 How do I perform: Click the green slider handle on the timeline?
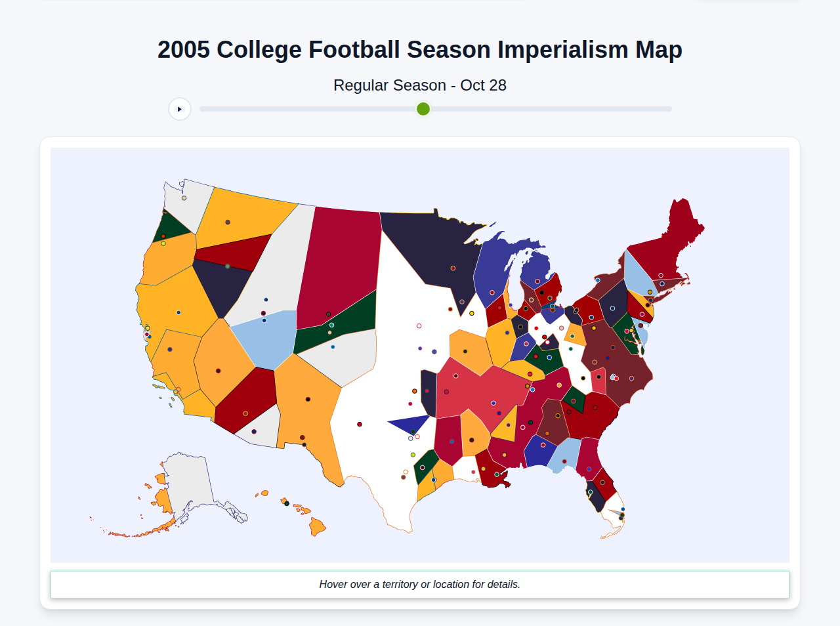coord(423,109)
